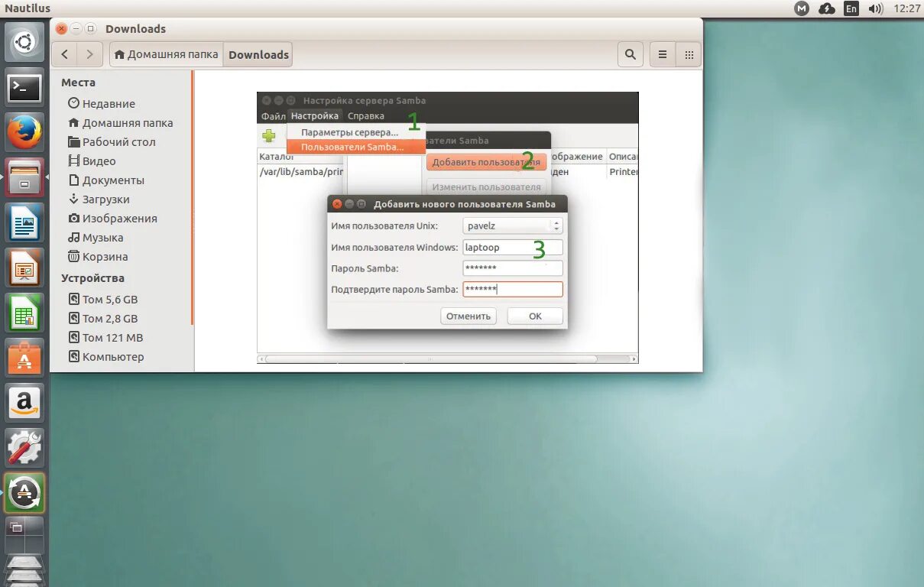Click the Downloads path bar button

(258, 54)
